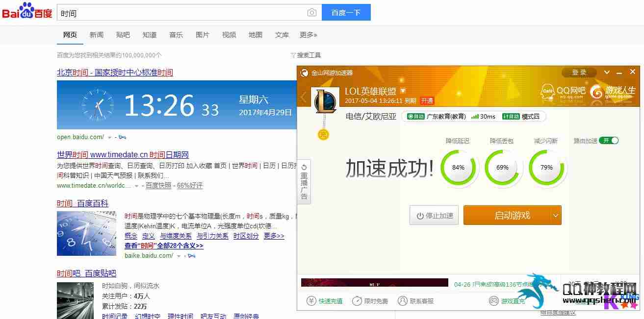Click the dark ad banner in accelerator

tap(375, 283)
